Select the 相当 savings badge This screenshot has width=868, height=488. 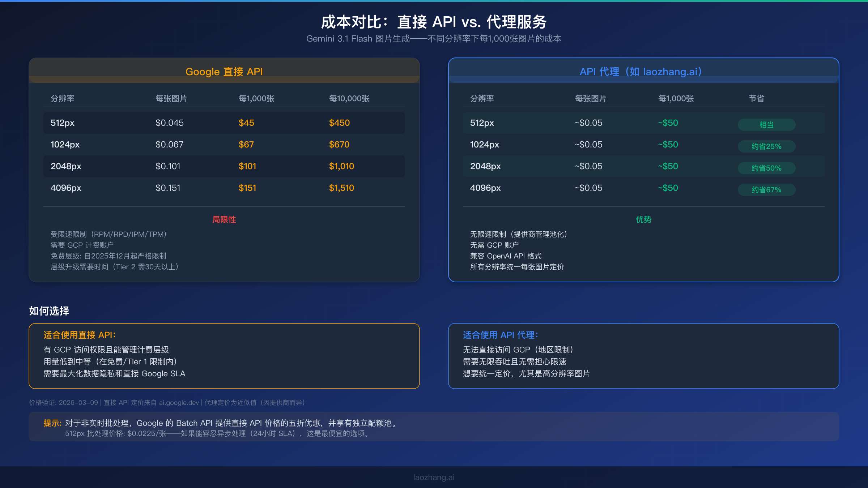click(x=766, y=124)
